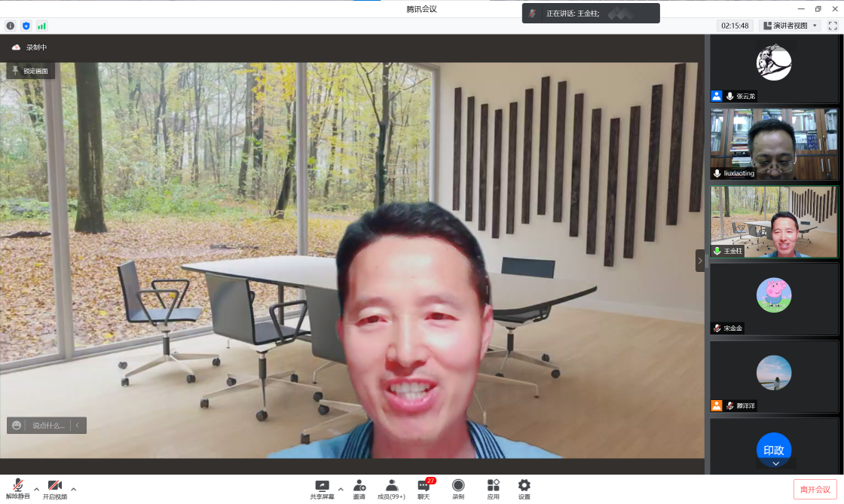Expand video options arrow beside 开启视频

[73, 489]
